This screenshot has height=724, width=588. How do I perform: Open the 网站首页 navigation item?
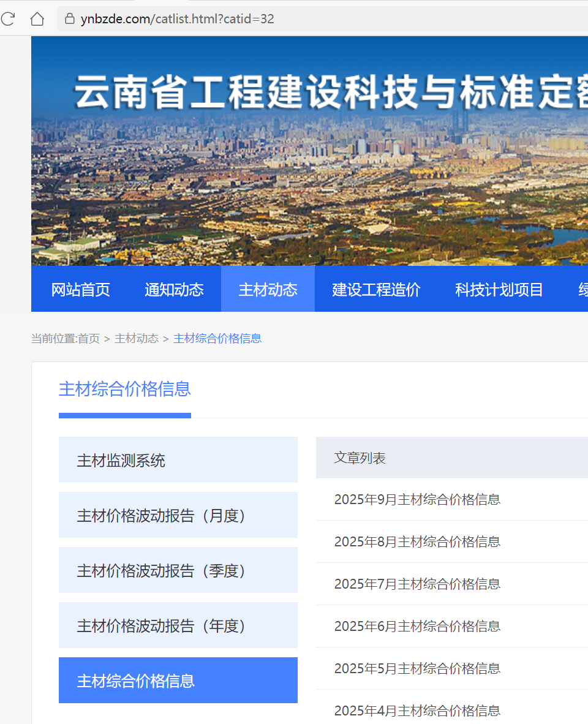tap(80, 290)
